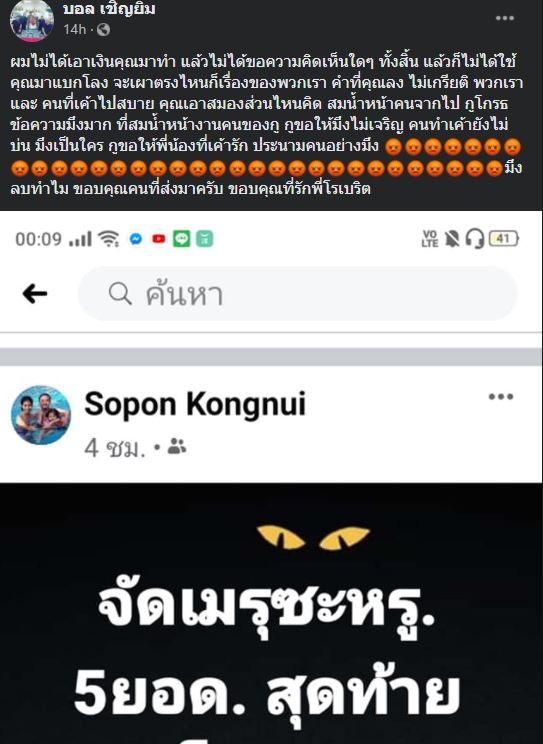The width and height of the screenshot is (543, 744).
Task: Open the three-dot menu on the top post
Action: (505, 18)
